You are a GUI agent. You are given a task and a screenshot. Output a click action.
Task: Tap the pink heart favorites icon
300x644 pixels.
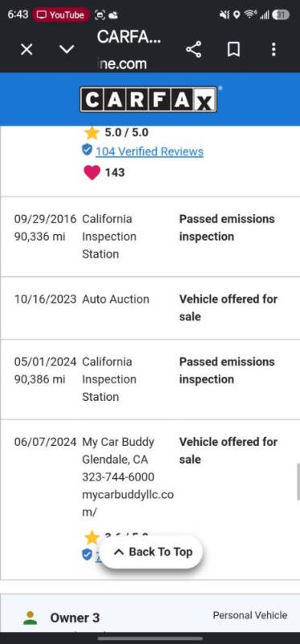click(x=92, y=172)
